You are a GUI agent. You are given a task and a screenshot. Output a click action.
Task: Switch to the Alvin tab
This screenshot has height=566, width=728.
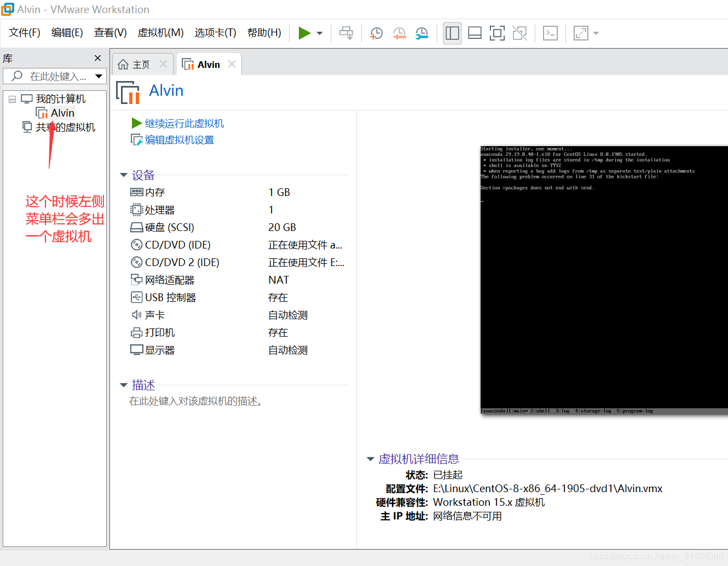point(209,65)
